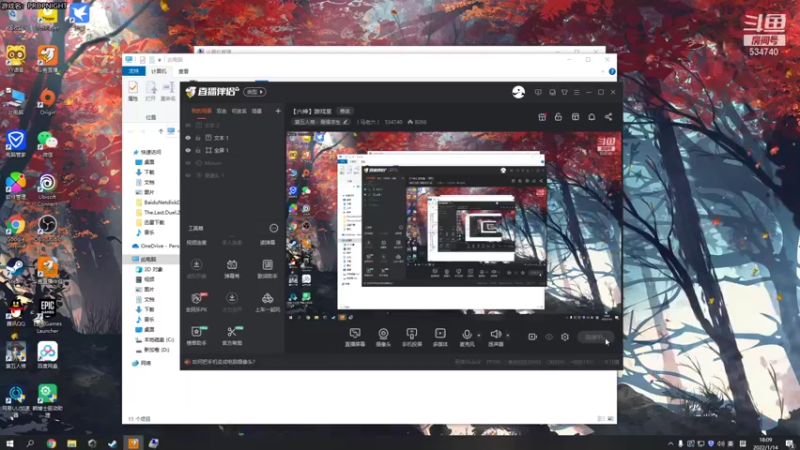Click the 修改 button beside room title
This screenshot has height=450, width=800.
(345, 111)
